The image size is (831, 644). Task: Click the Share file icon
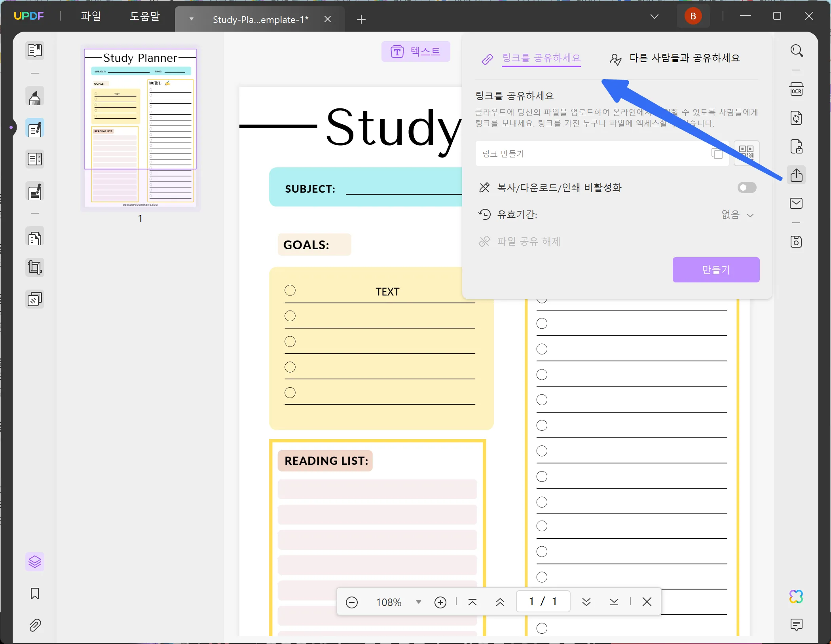(x=797, y=175)
